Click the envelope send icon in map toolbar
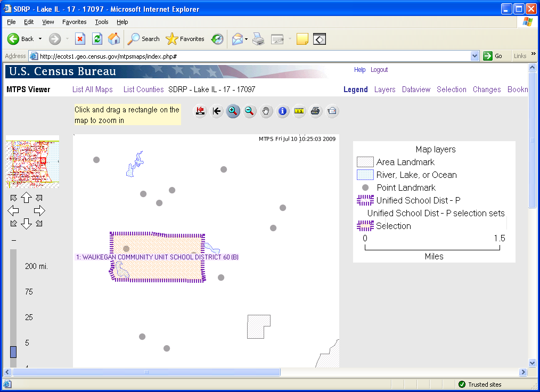540x392 pixels. coord(332,111)
